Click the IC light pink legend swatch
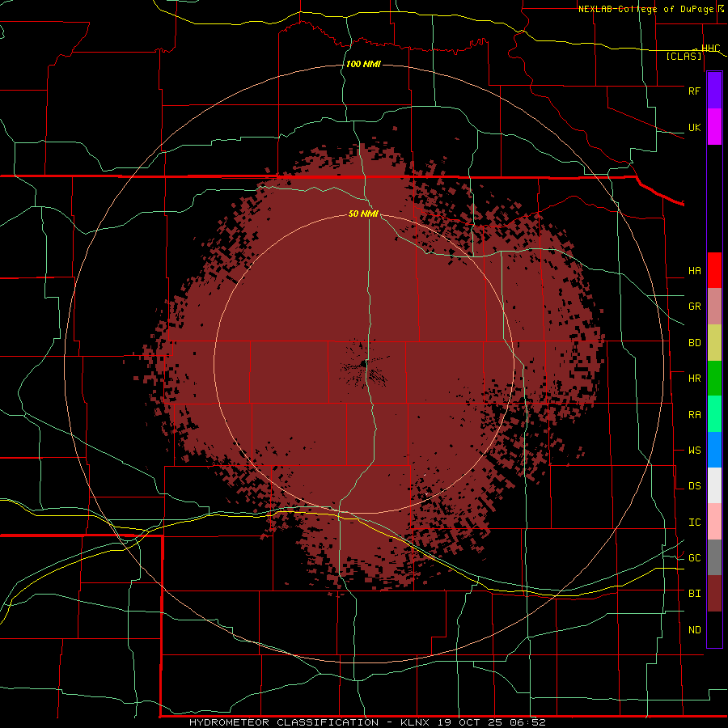This screenshot has height=728, width=728. click(x=714, y=522)
